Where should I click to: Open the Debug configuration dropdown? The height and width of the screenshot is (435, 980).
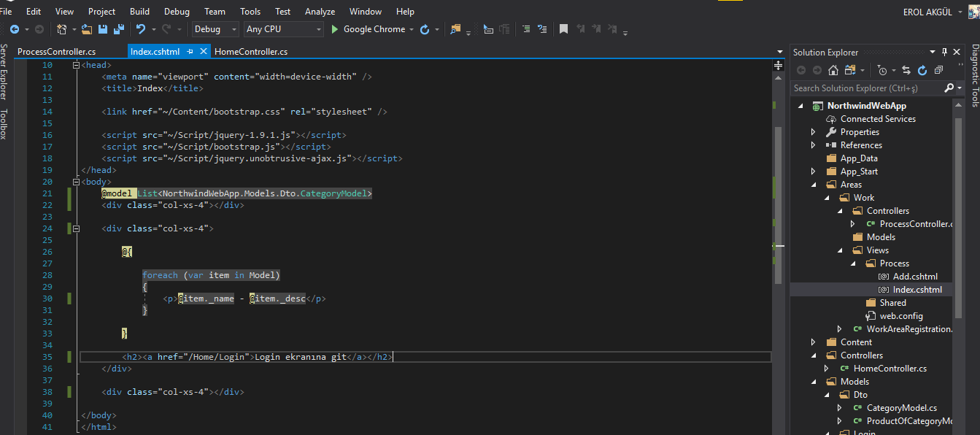[x=215, y=29]
